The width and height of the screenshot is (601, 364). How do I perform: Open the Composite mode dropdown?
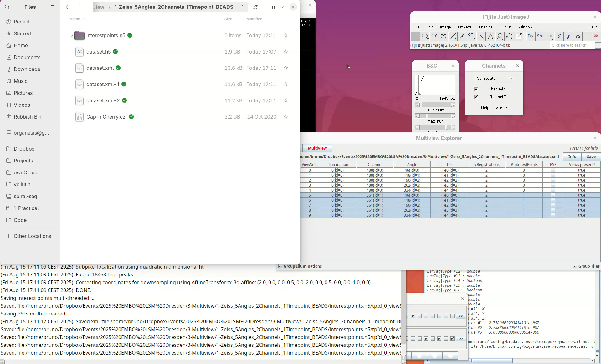coord(494,79)
